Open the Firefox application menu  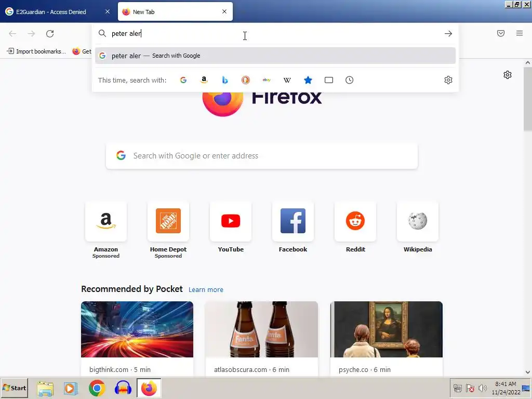[x=520, y=33]
